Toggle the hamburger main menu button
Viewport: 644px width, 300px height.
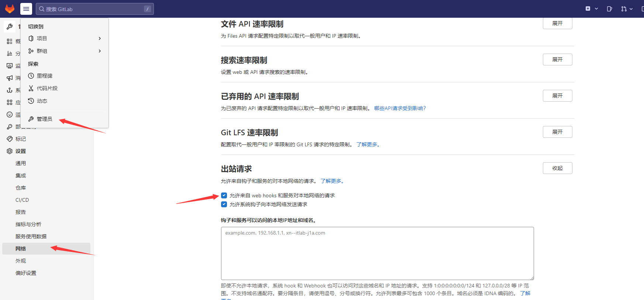point(26,9)
